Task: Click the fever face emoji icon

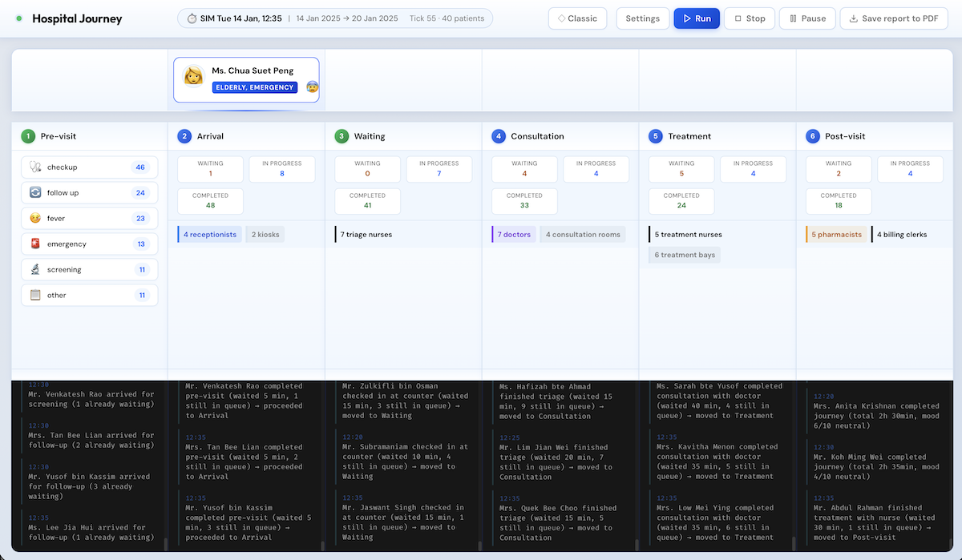Action: [x=34, y=219]
